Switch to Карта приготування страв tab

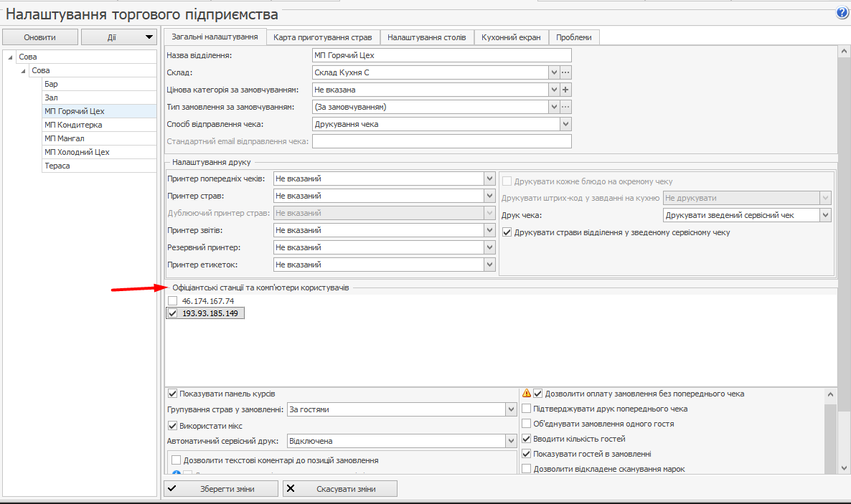[323, 37]
